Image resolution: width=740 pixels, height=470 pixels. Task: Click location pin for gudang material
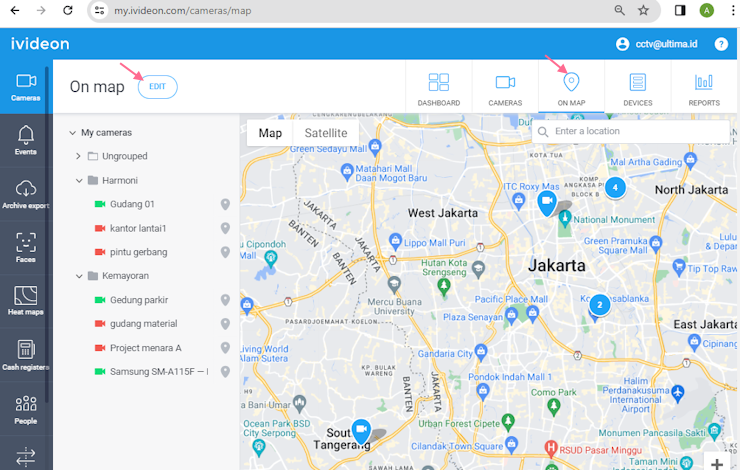(x=226, y=324)
